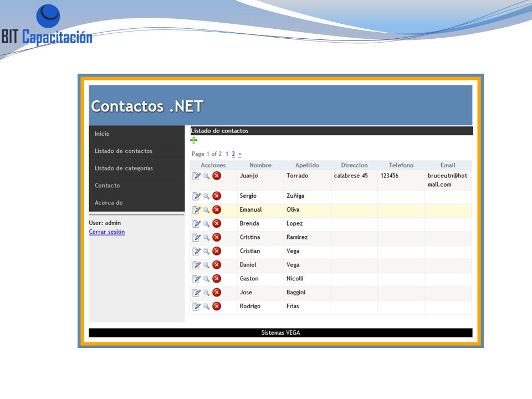The width and height of the screenshot is (532, 399).
Task: Delete the Gaston Nicolli contact
Action: pyautogui.click(x=217, y=279)
